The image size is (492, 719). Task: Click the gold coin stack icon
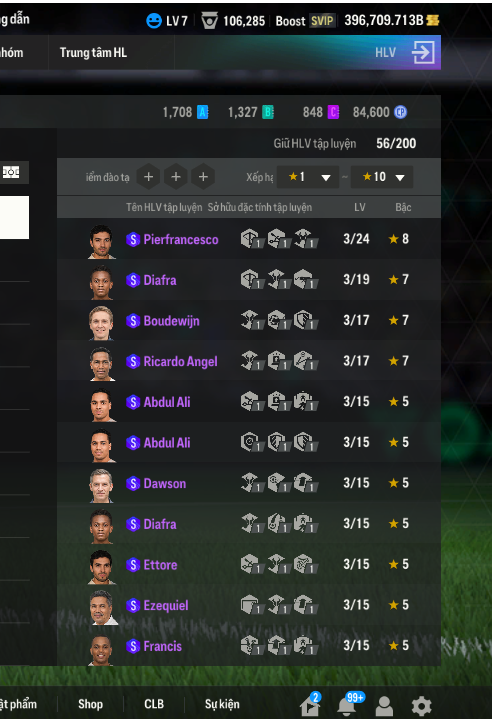click(432, 20)
